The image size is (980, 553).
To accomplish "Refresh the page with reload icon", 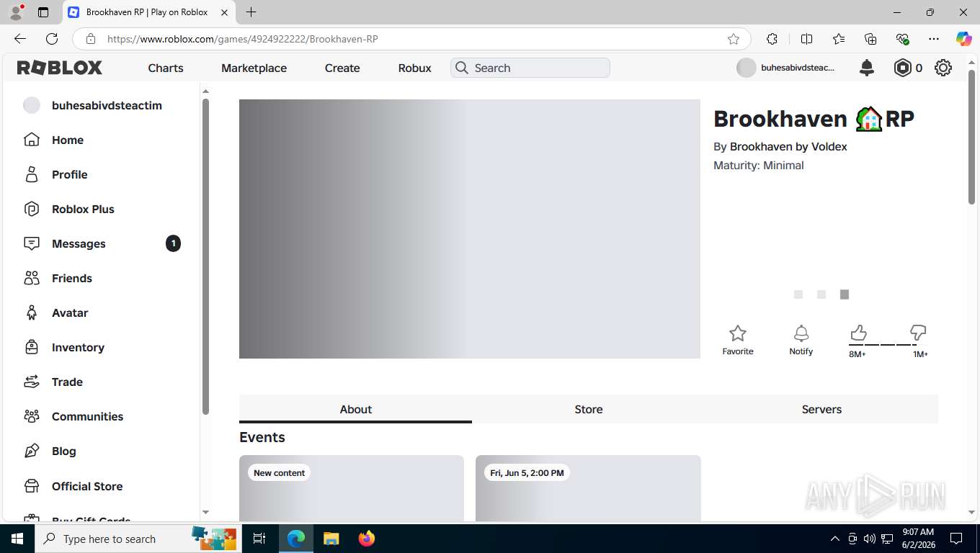I will pos(52,39).
